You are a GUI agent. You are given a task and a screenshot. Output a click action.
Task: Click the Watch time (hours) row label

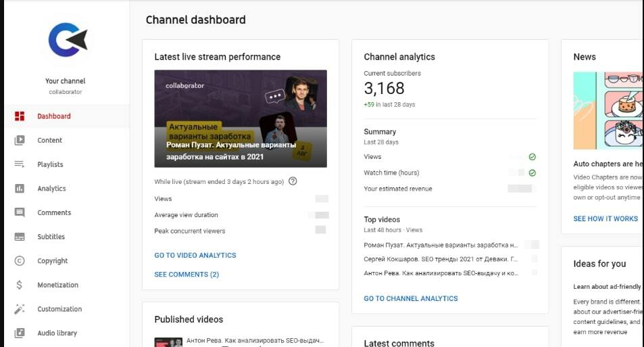coord(391,172)
